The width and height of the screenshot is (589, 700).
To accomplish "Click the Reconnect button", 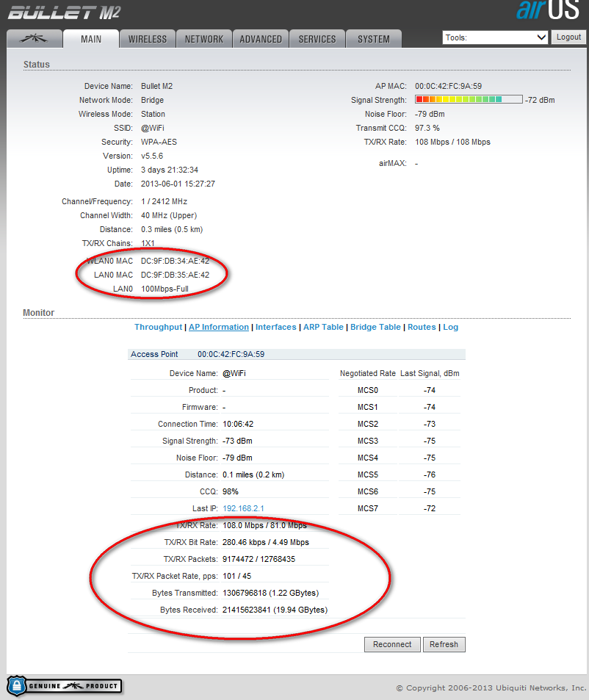I will 392,644.
